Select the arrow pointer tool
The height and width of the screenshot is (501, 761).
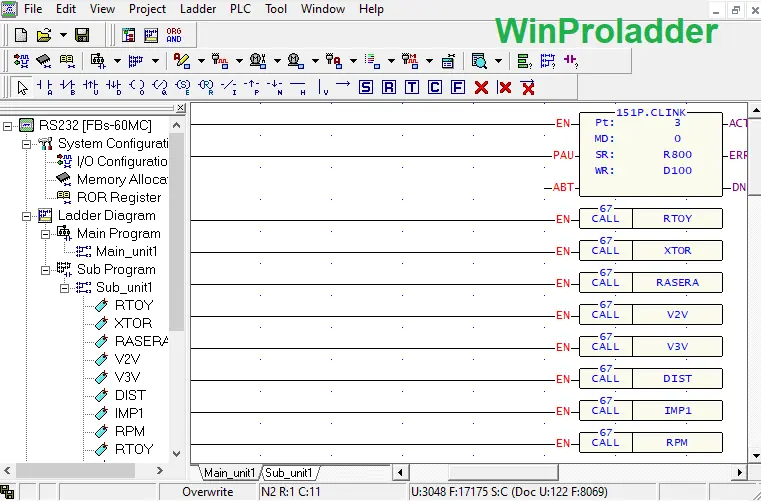22,87
